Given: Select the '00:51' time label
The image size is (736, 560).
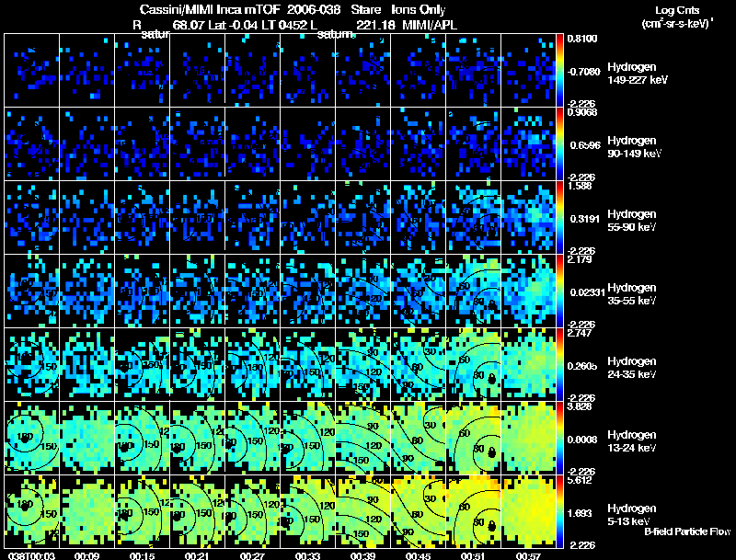Looking at the screenshot, I should (474, 555).
